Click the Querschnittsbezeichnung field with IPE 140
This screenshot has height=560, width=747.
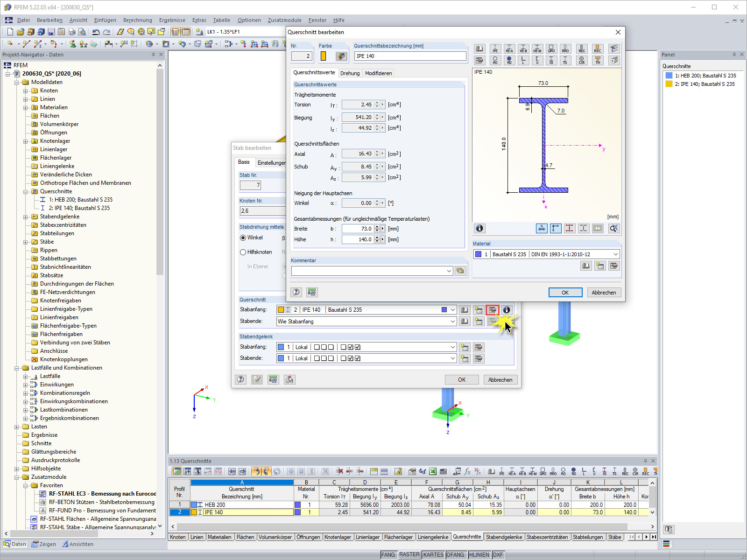[x=410, y=56]
